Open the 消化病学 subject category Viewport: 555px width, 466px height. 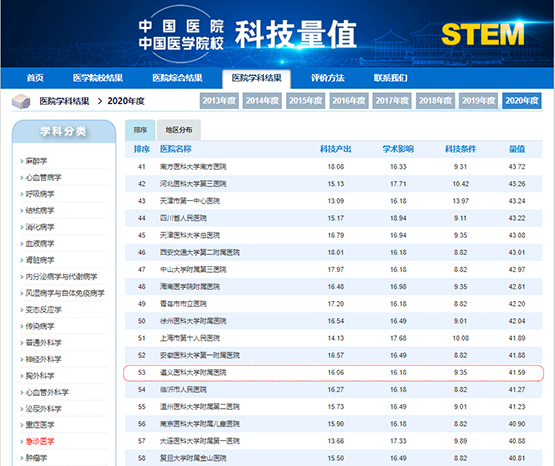pos(40,227)
